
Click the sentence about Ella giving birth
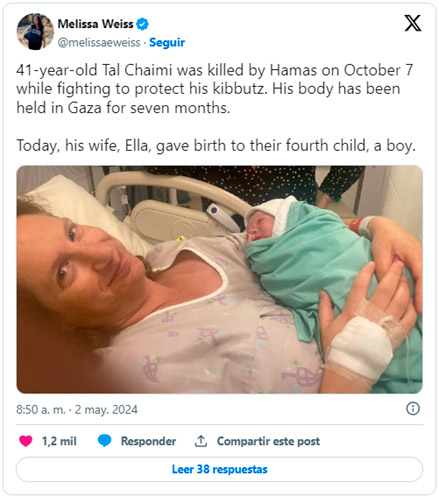point(216,146)
